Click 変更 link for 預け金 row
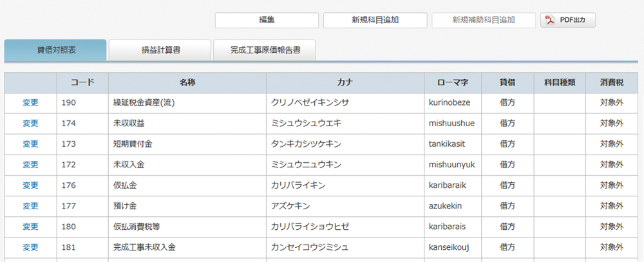This screenshot has height=262, width=644. point(30,206)
